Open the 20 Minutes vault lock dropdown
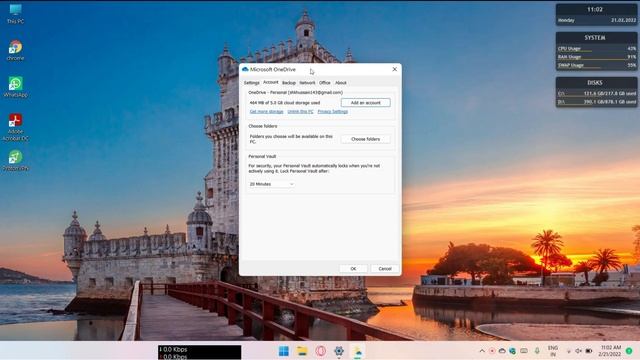The image size is (640, 360). (271, 184)
